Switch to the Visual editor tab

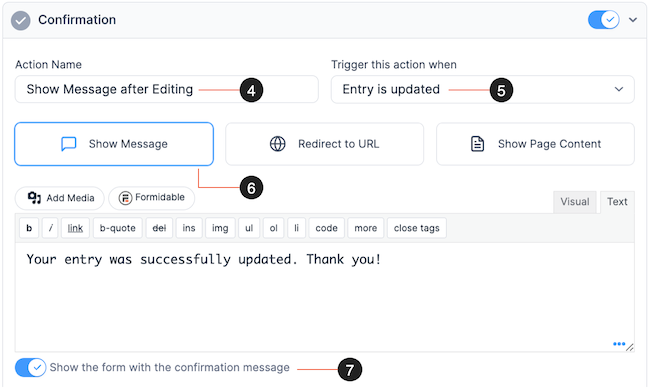[x=575, y=202]
